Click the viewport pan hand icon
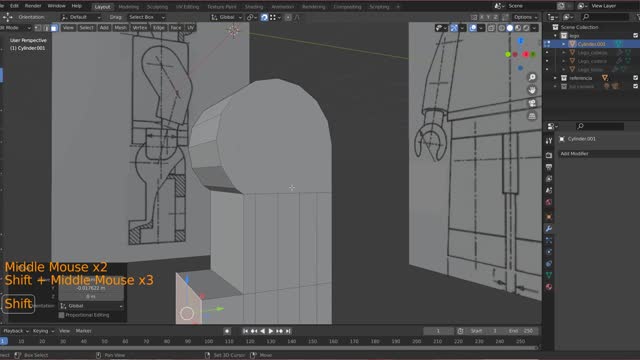Screen dimensions: 640x360 [532, 90]
